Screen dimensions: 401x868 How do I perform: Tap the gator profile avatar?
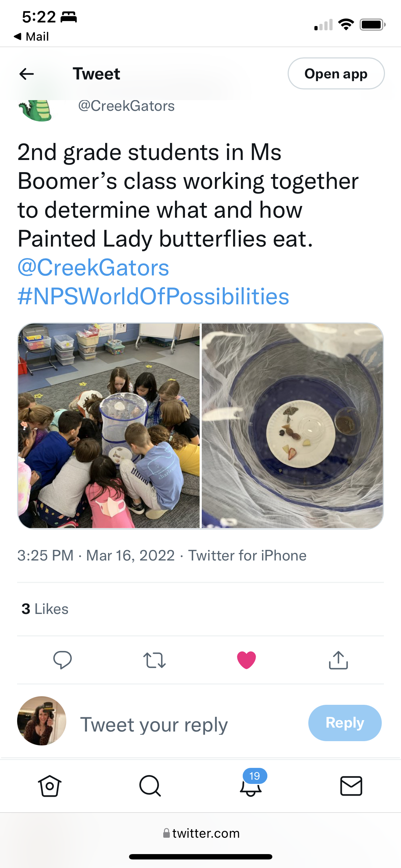pos(36,110)
